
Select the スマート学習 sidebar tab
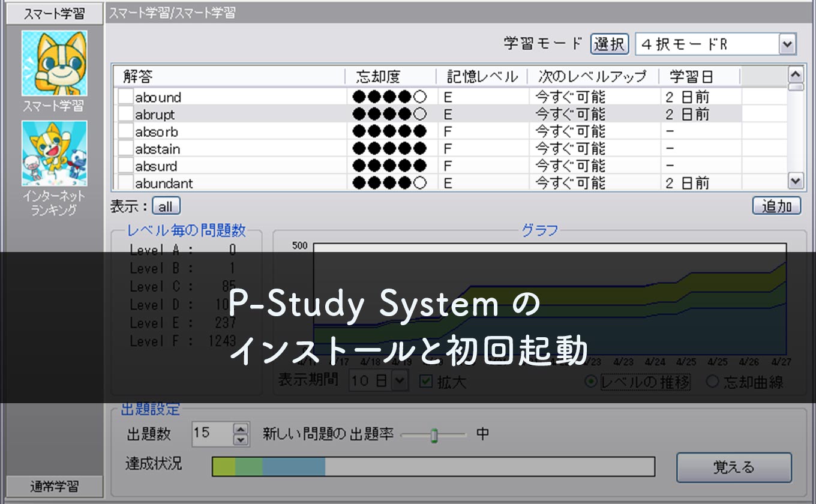tap(55, 13)
